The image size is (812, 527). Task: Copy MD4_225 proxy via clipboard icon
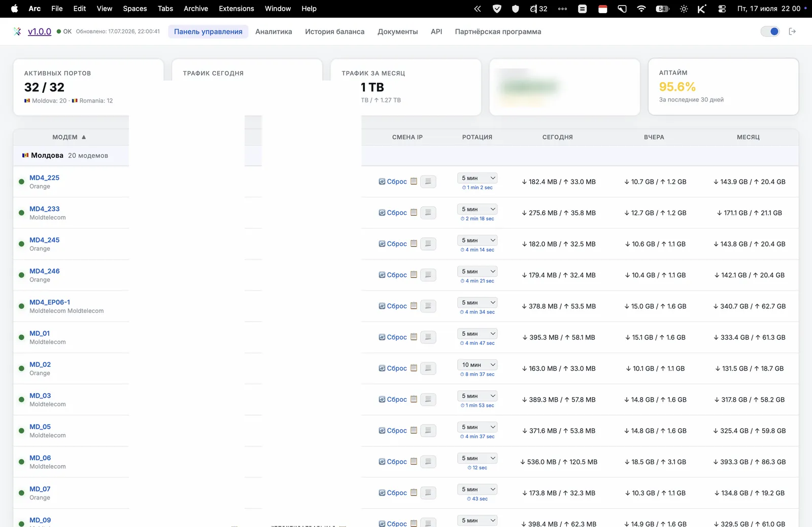(414, 182)
